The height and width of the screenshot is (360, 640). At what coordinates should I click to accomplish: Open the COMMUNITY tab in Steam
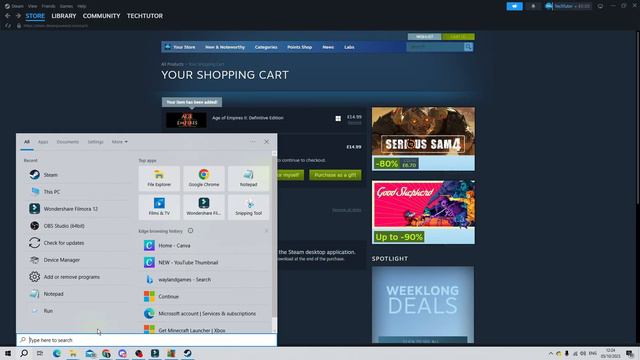point(101,16)
